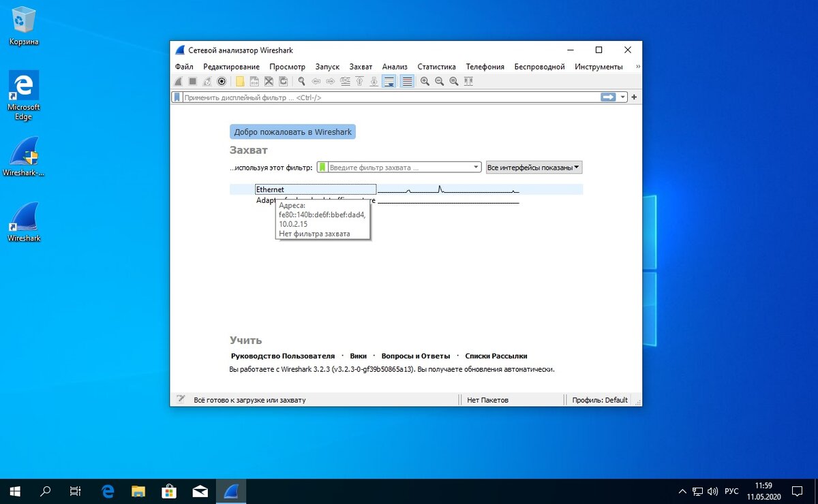Open the Анализ menu
Image resolution: width=818 pixels, height=504 pixels.
tap(395, 67)
